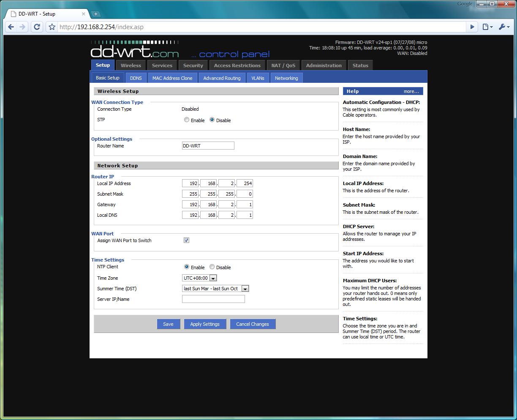Image resolution: width=517 pixels, height=420 pixels.
Task: Select NTP Client Disable radio button
Action: 212,267
